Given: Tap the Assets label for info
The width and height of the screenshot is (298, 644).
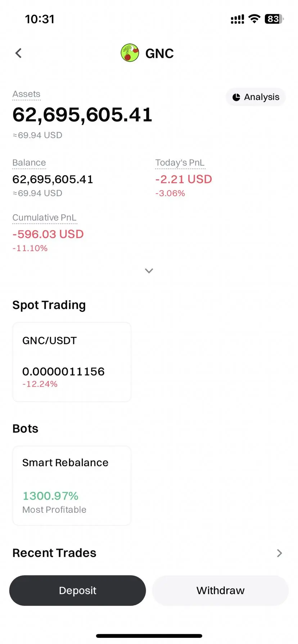Looking at the screenshot, I should pyautogui.click(x=26, y=94).
